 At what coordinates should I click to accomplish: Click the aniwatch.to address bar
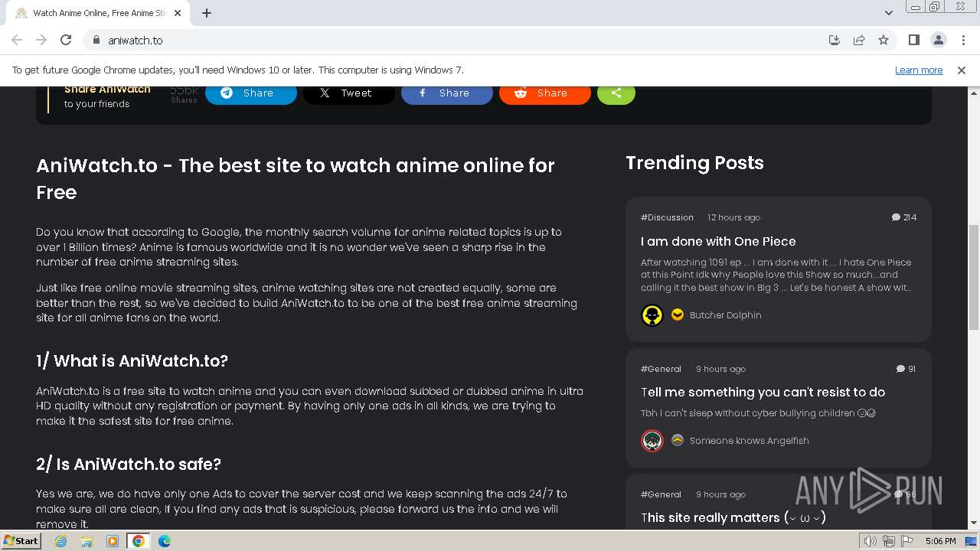point(459,40)
